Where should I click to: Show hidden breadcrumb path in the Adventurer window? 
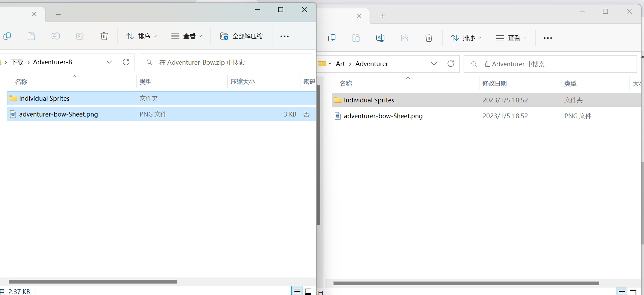coord(330,64)
